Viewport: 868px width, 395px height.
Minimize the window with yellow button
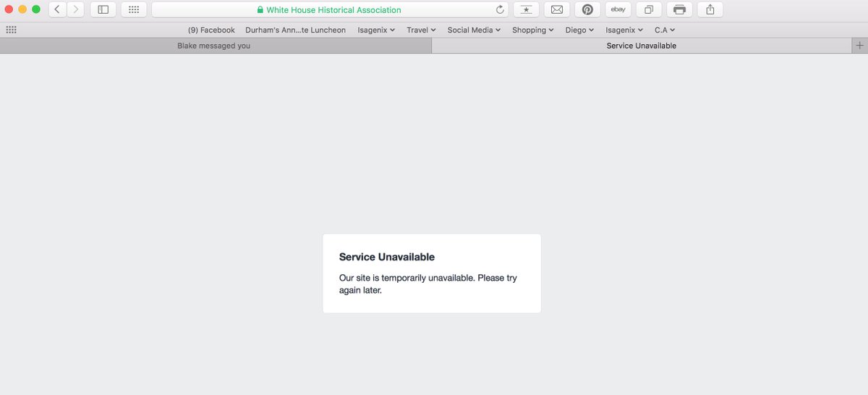click(22, 9)
